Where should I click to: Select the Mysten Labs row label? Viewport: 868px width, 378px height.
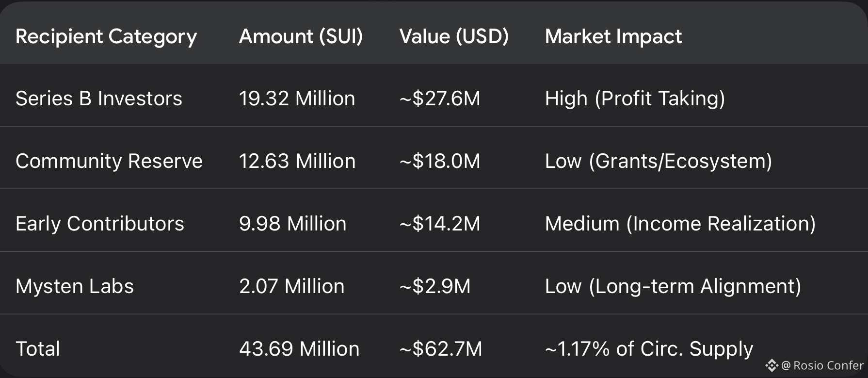pyautogui.click(x=75, y=286)
